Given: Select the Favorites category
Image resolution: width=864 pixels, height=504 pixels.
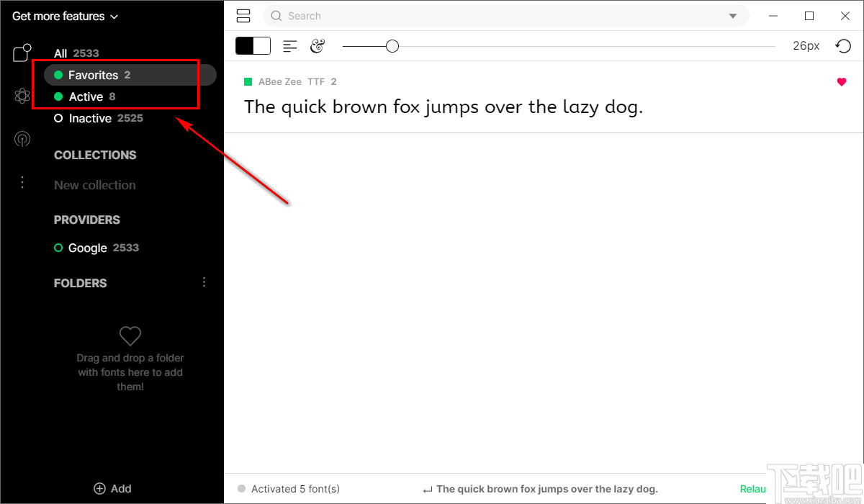Looking at the screenshot, I should pos(130,75).
